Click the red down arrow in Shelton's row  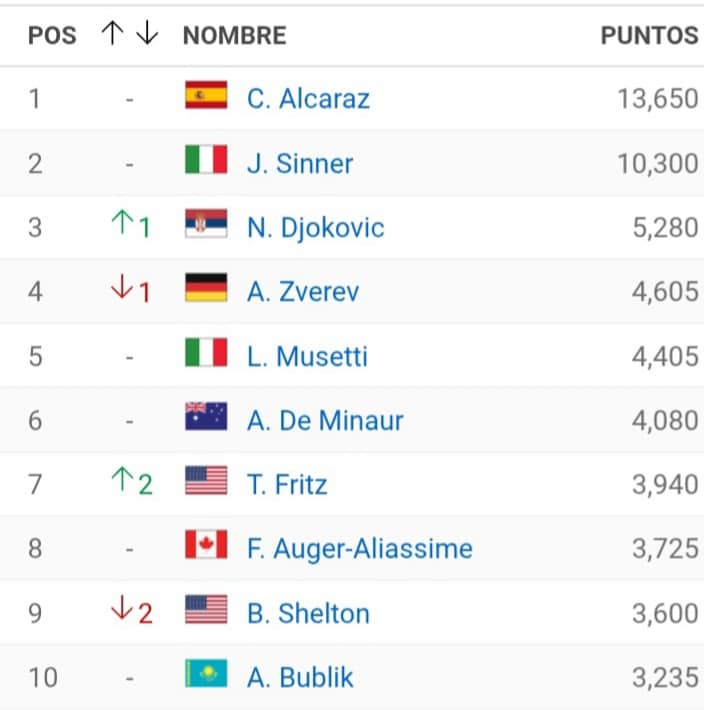pos(122,610)
